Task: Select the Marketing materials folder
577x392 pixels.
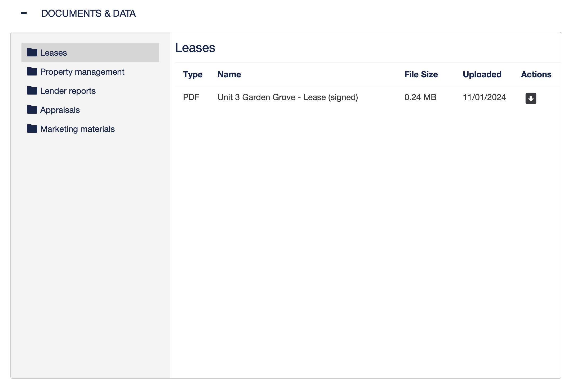Action: [x=77, y=129]
